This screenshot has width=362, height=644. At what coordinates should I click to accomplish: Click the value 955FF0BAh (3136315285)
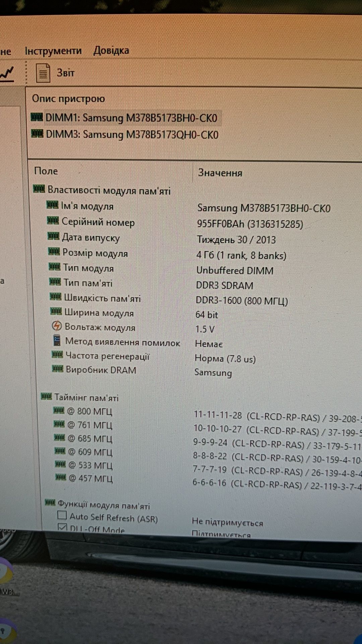[x=250, y=224]
